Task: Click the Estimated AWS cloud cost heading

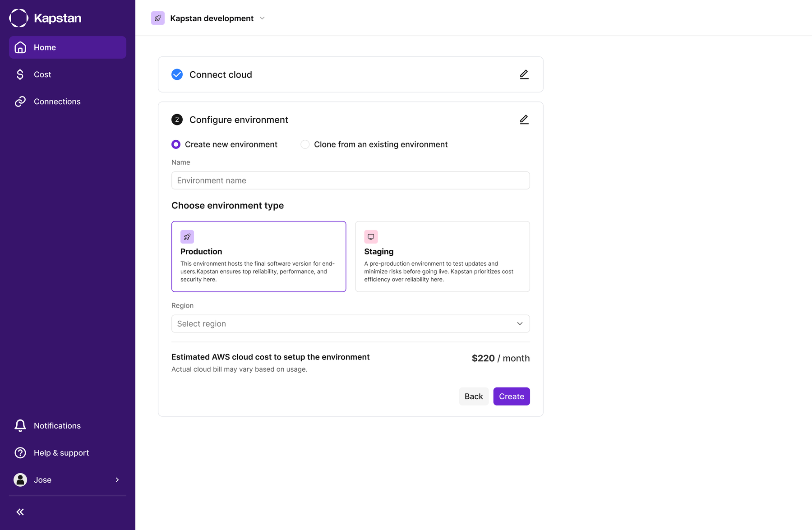Action: [270, 357]
